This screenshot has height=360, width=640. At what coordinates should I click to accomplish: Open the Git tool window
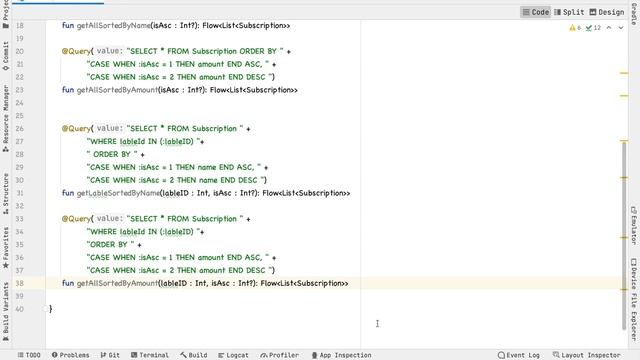[x=110, y=355]
